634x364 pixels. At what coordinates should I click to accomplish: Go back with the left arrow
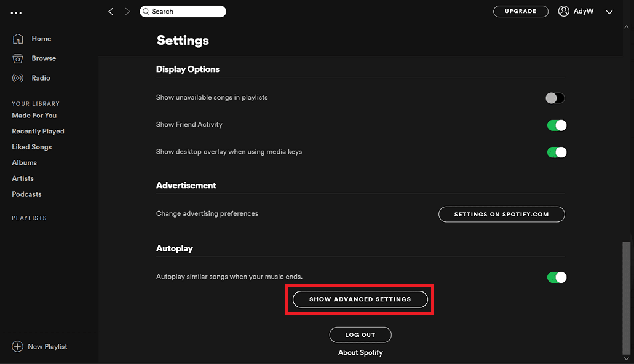tap(111, 12)
